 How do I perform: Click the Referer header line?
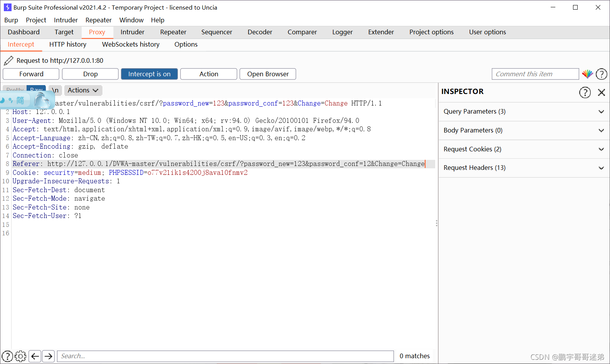[x=219, y=164]
